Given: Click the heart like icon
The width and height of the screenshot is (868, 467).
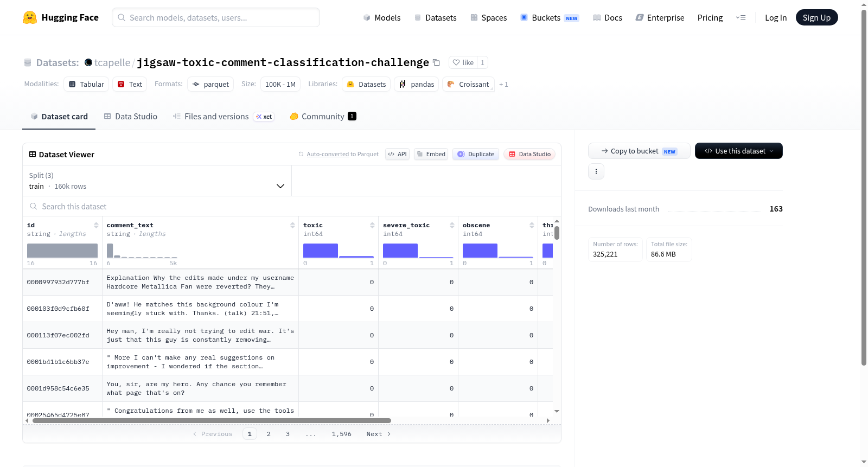Looking at the screenshot, I should click(456, 62).
